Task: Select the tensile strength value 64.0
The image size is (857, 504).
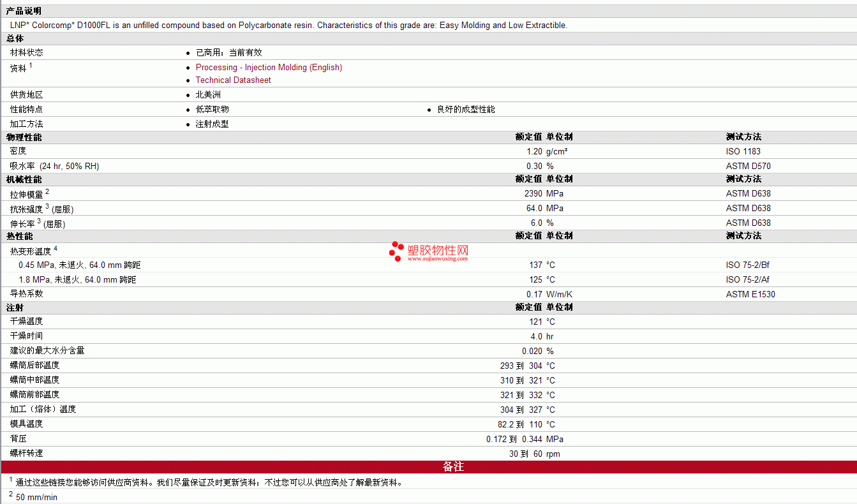Action: [535, 209]
